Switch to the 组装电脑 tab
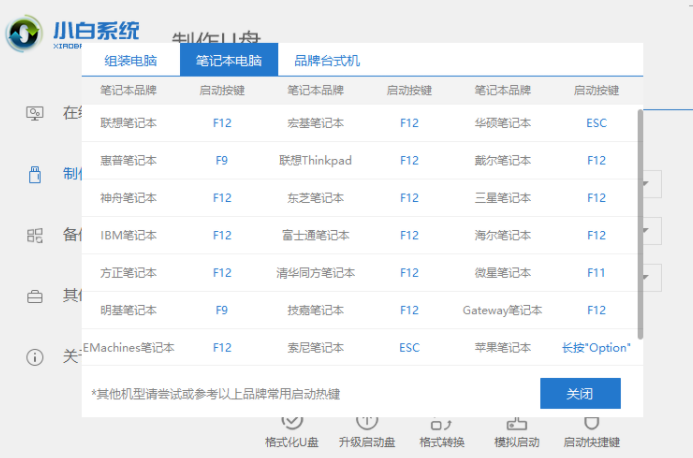693x458 pixels. (x=131, y=60)
